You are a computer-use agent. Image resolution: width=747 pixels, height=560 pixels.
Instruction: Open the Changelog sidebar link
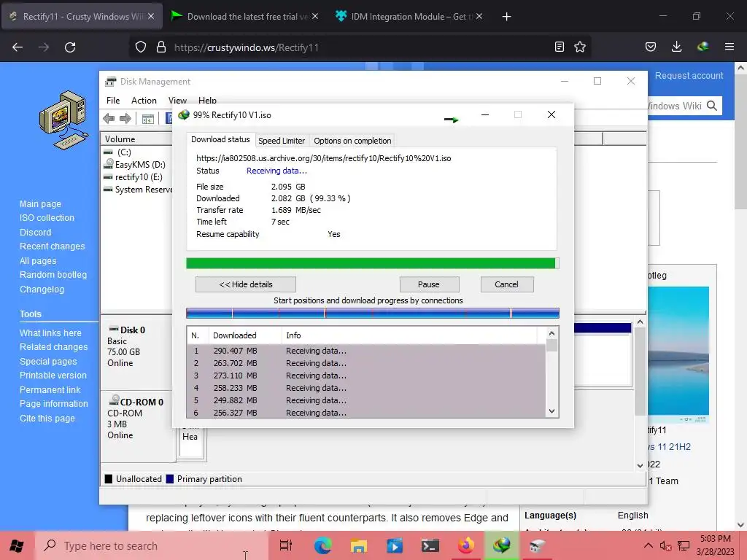coord(42,289)
